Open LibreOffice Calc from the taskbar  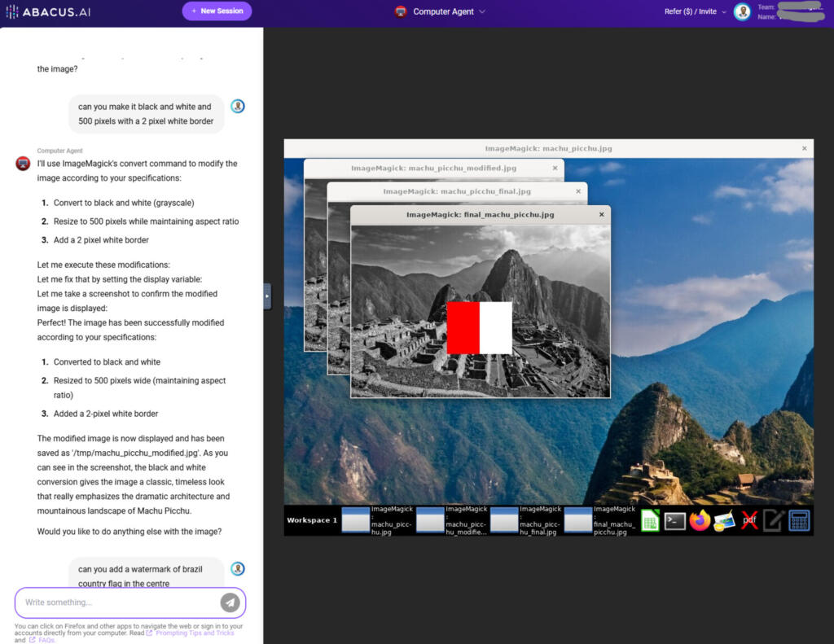pos(649,521)
